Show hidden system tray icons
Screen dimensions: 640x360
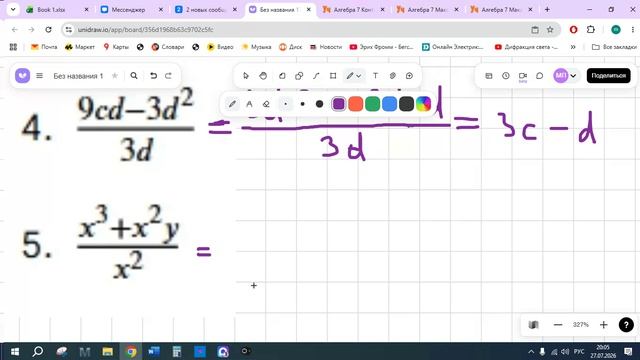pos(531,351)
